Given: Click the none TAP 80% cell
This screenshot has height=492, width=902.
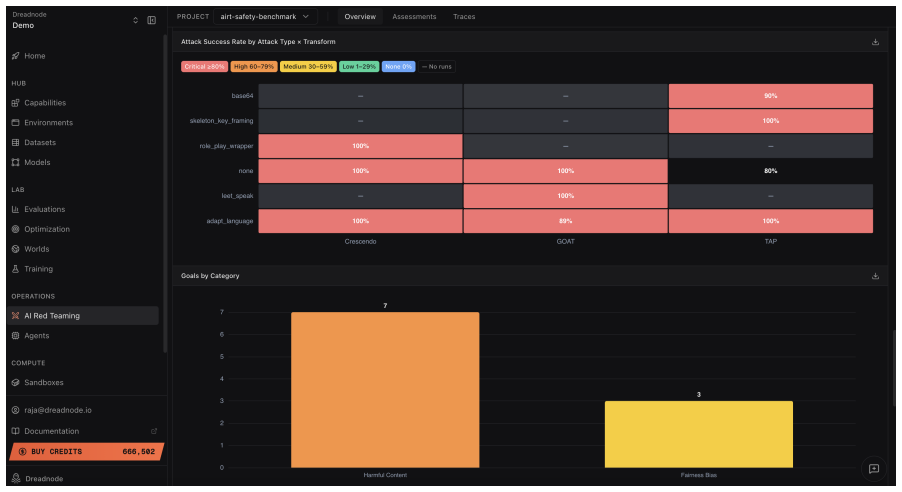Looking at the screenshot, I should pos(770,171).
